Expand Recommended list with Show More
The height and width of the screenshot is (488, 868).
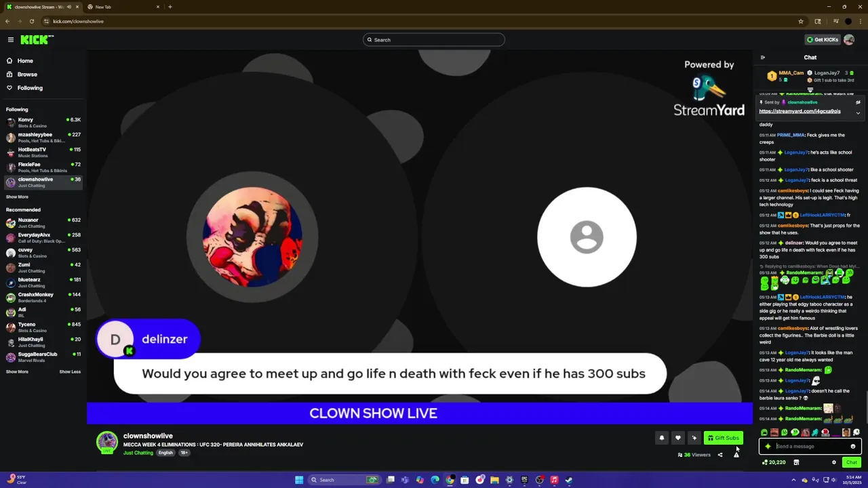point(17,372)
